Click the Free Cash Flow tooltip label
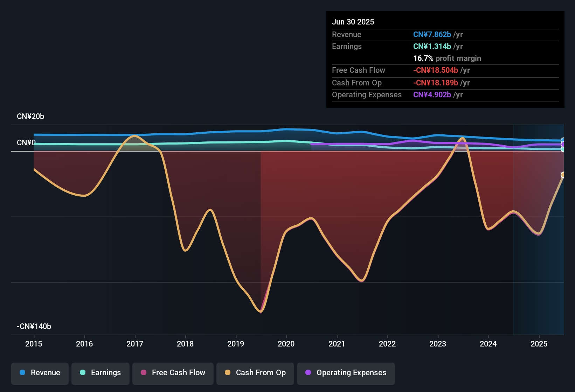 (359, 70)
